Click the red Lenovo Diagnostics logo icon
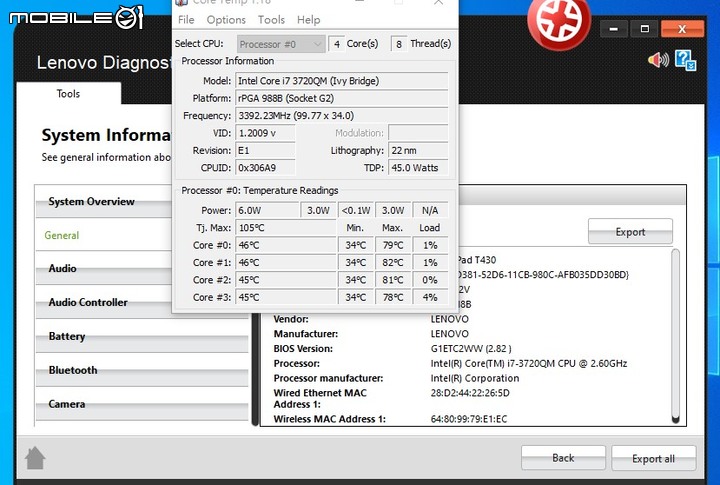 pyautogui.click(x=558, y=21)
